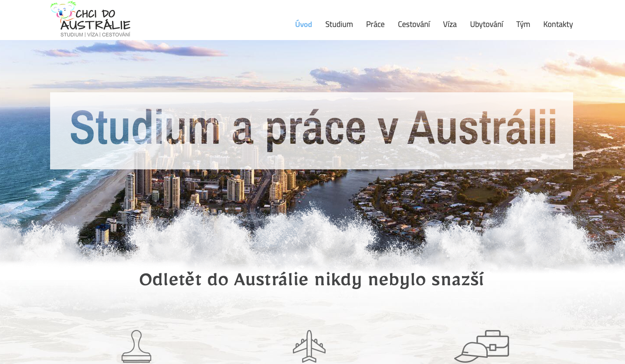Navigate to the Ubytování page
This screenshot has width=625, height=364.
point(486,24)
